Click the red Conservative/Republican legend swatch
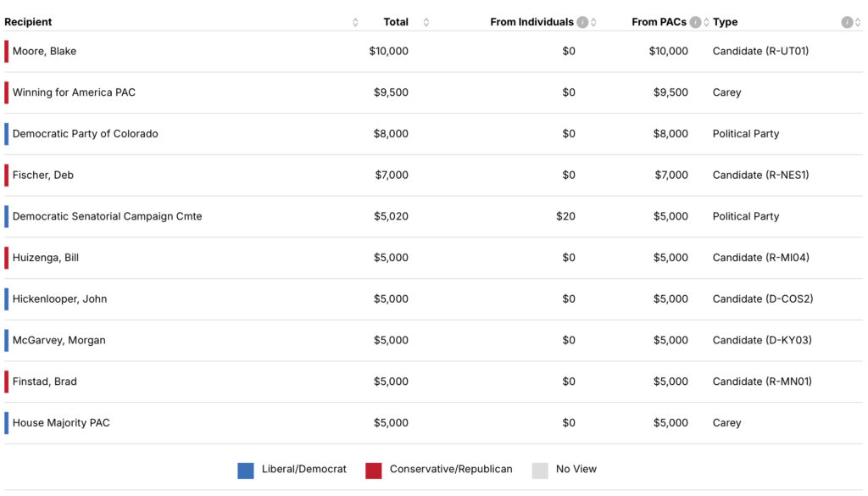This screenshot has width=868, height=496. coord(374,471)
